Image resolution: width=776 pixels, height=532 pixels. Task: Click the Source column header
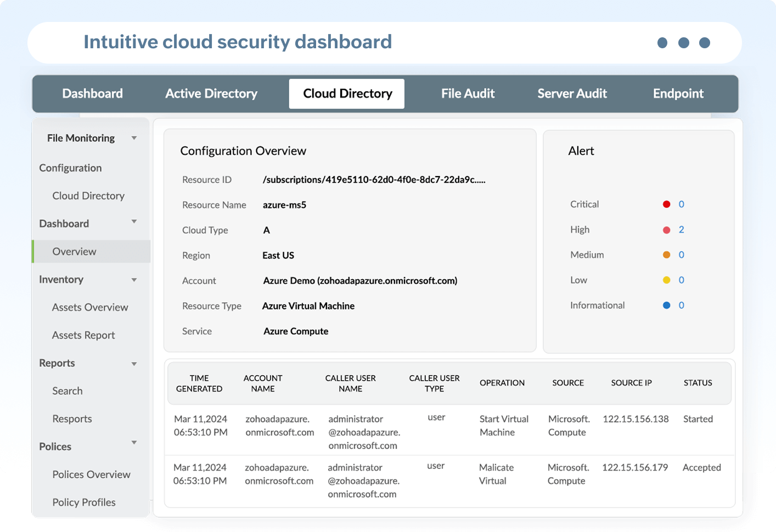pyautogui.click(x=568, y=383)
